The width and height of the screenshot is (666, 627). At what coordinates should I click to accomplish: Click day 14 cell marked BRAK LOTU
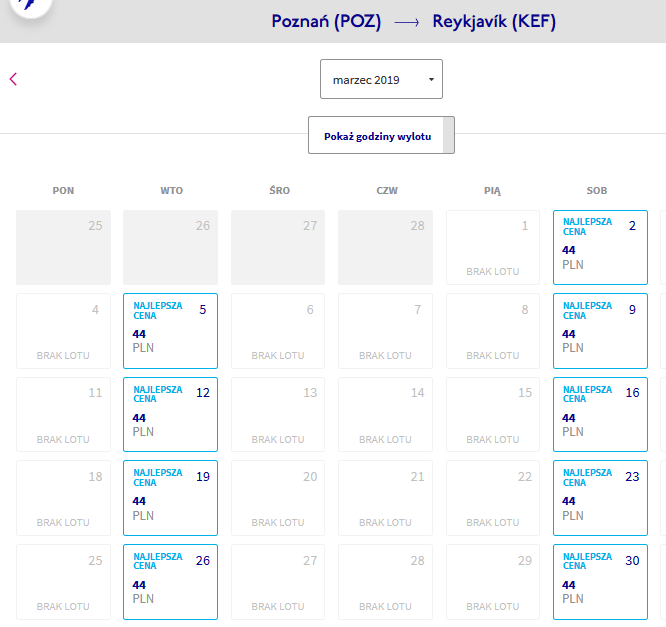pyautogui.click(x=385, y=414)
